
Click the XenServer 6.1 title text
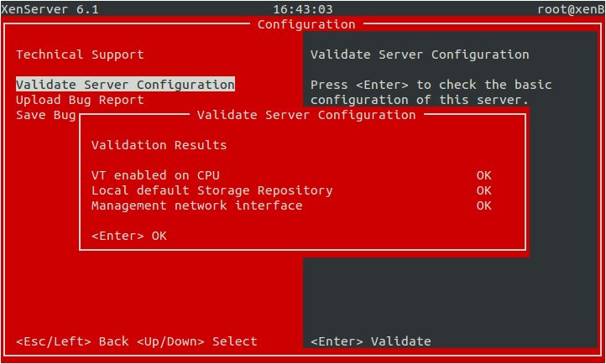(x=50, y=9)
